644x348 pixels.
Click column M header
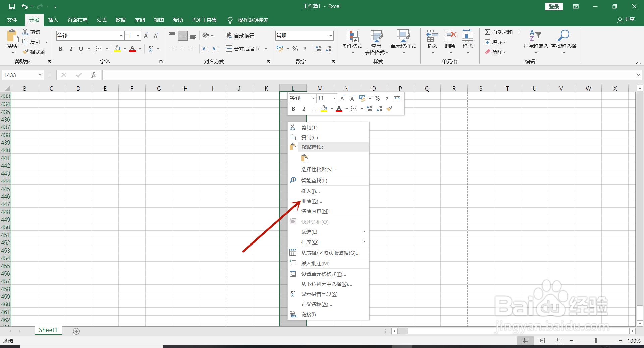[320, 88]
